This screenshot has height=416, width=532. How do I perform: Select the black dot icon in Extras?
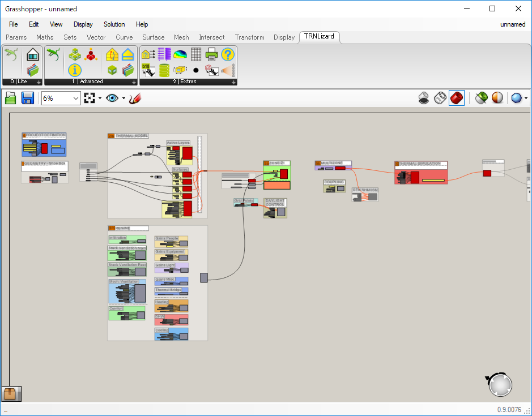pos(196,70)
